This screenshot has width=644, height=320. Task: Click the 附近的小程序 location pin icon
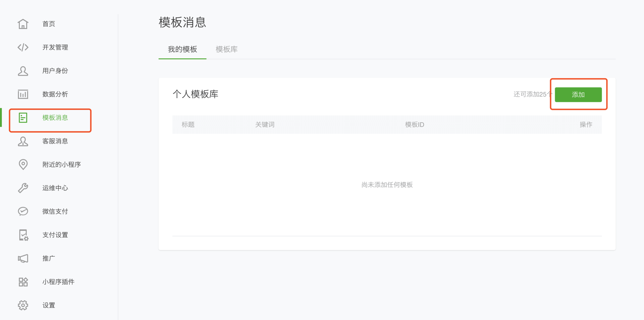23,165
